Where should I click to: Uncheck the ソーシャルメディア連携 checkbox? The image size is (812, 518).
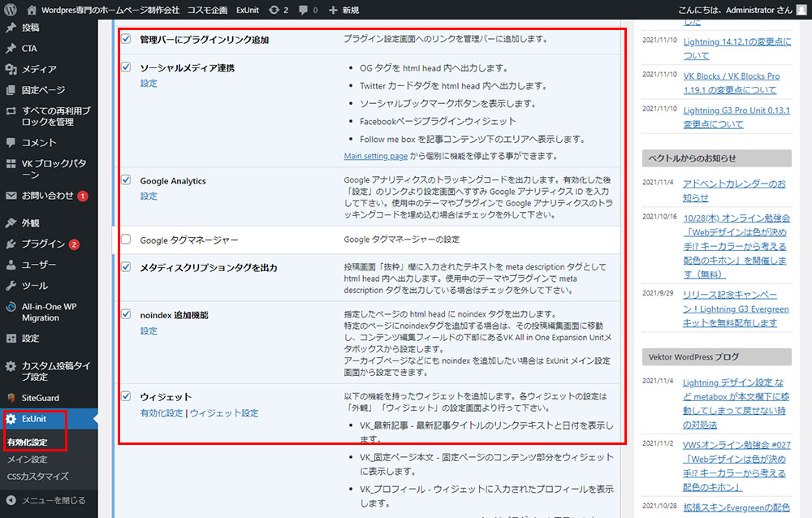tap(125, 67)
